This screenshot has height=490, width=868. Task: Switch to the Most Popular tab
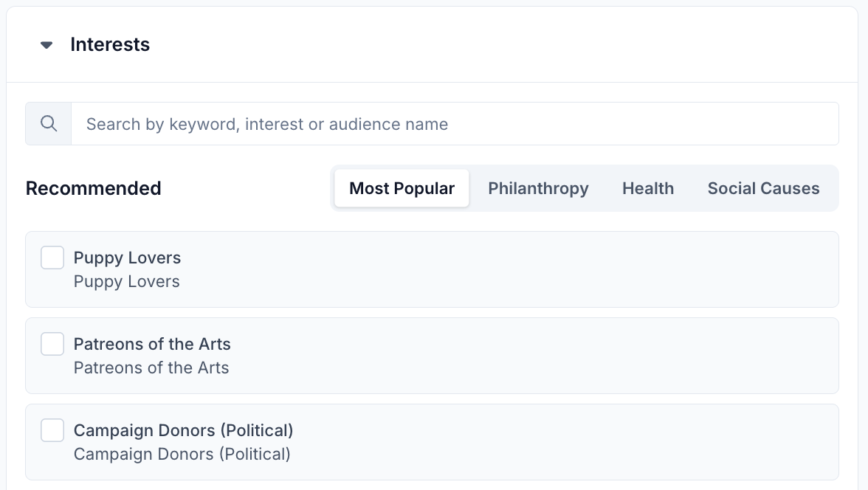(x=402, y=188)
